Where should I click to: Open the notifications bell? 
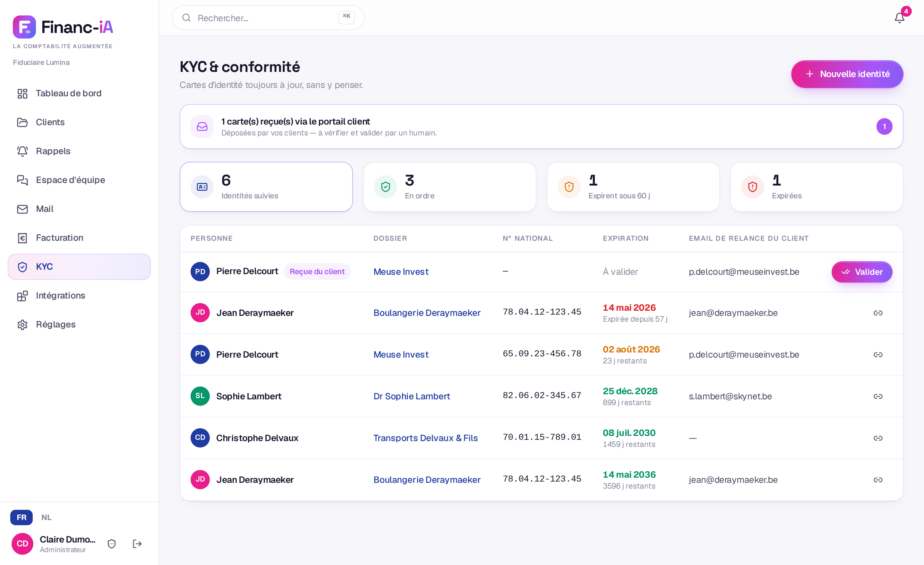click(x=899, y=18)
